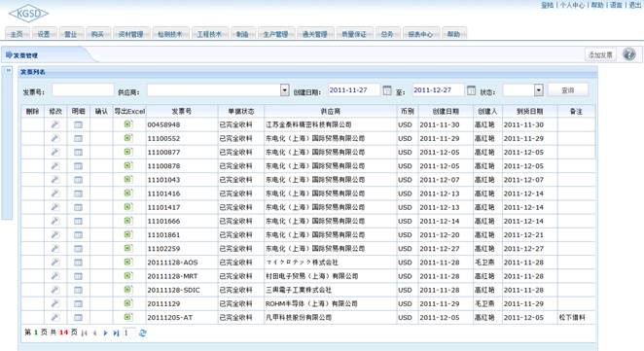
Task: Go to previous page arrow
Action: (95, 333)
